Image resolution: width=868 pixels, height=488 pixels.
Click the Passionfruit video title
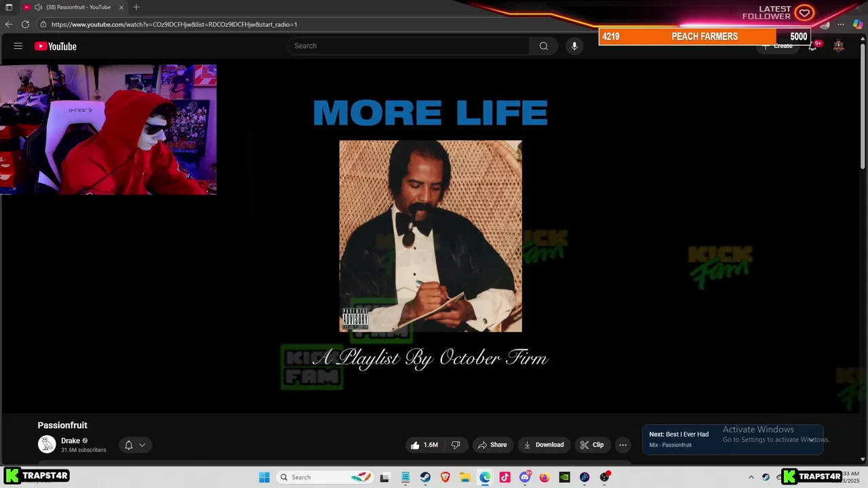point(62,425)
